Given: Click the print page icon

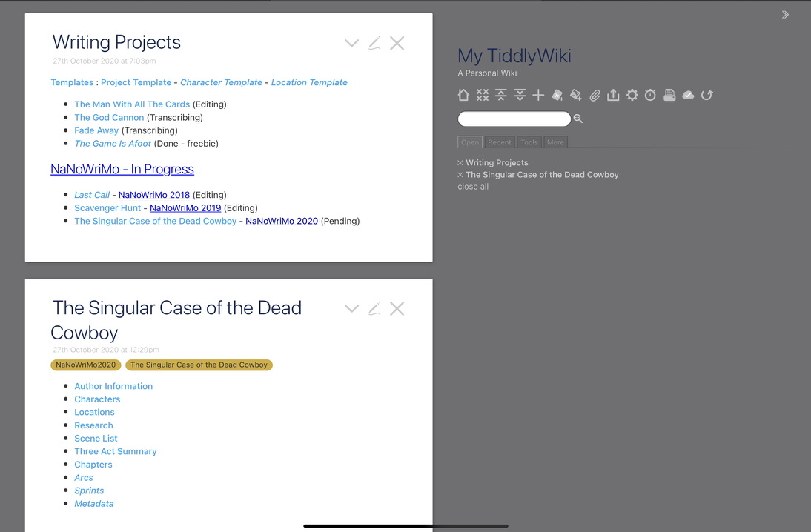Looking at the screenshot, I should (x=669, y=95).
